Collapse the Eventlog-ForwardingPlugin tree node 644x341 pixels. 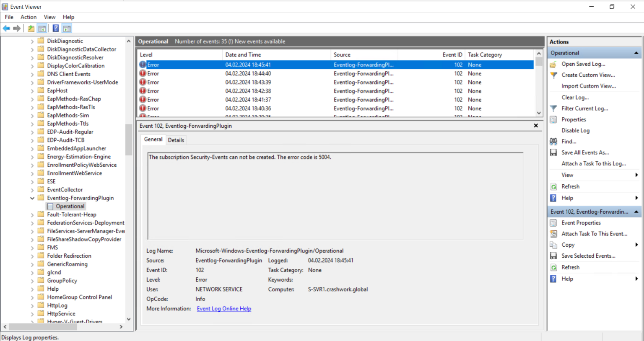tap(32, 198)
